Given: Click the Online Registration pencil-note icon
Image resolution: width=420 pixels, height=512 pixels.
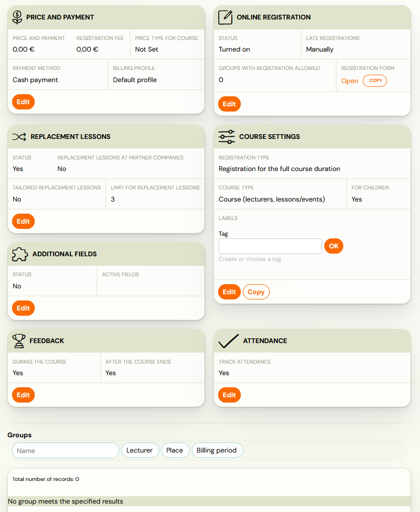Looking at the screenshot, I should pos(226,17).
